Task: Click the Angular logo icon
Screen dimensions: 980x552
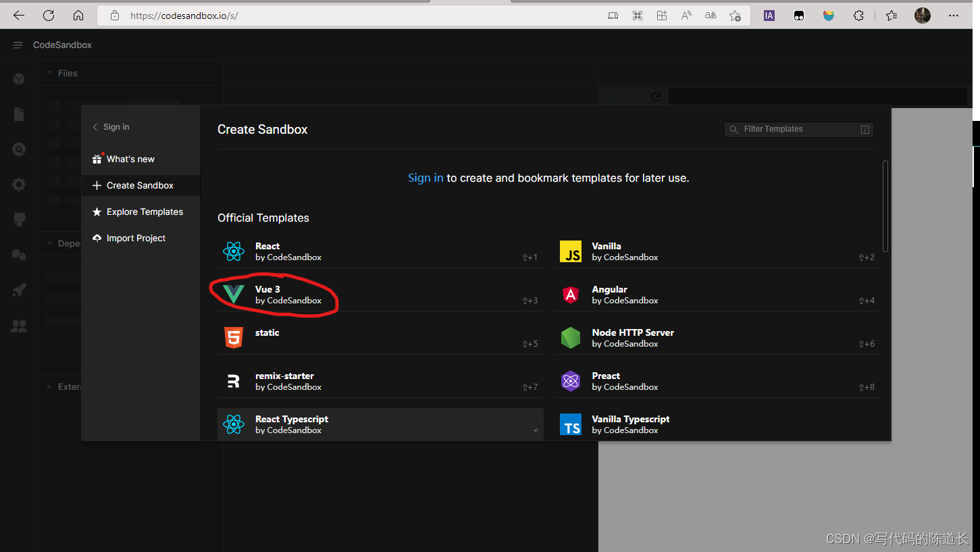Action: click(571, 295)
